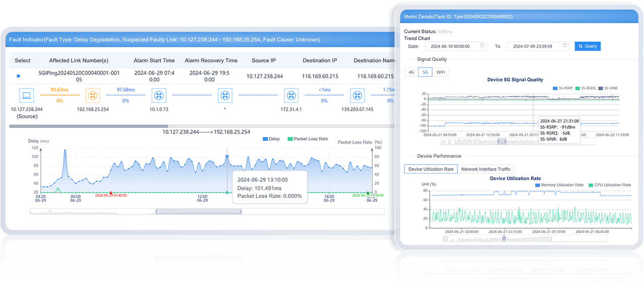Open calendar icon in start date field

coord(482,46)
